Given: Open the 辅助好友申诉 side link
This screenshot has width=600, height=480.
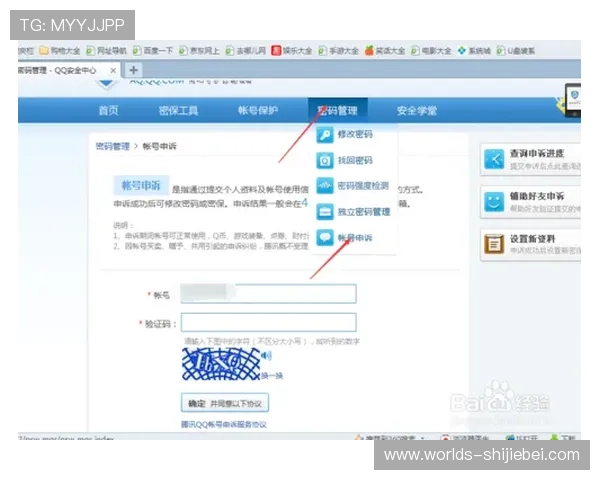Looking at the screenshot, I should [x=537, y=196].
